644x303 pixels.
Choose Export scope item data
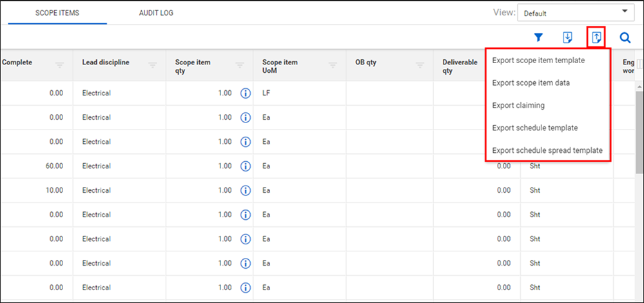pos(531,83)
